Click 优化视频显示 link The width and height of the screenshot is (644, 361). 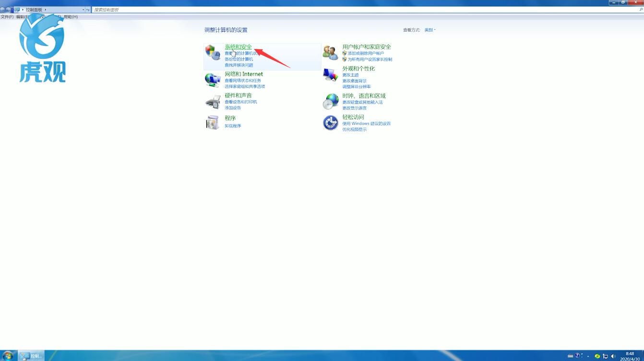tap(354, 129)
